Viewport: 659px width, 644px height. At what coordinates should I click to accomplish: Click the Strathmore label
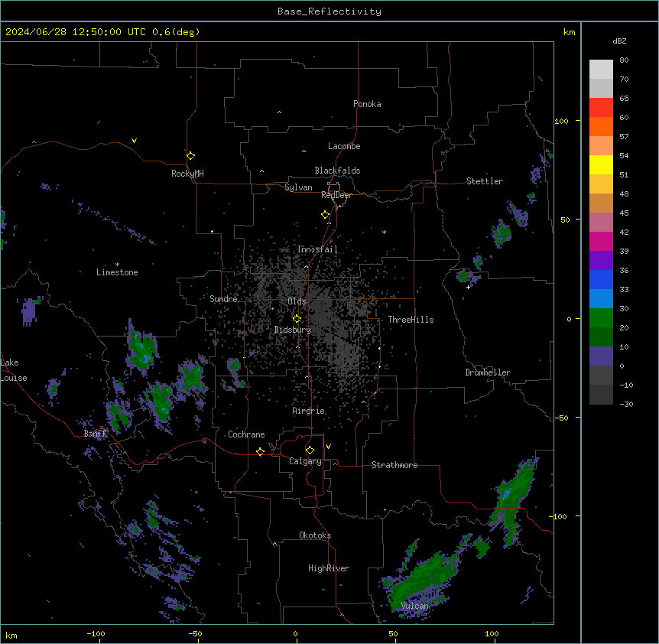(394, 465)
